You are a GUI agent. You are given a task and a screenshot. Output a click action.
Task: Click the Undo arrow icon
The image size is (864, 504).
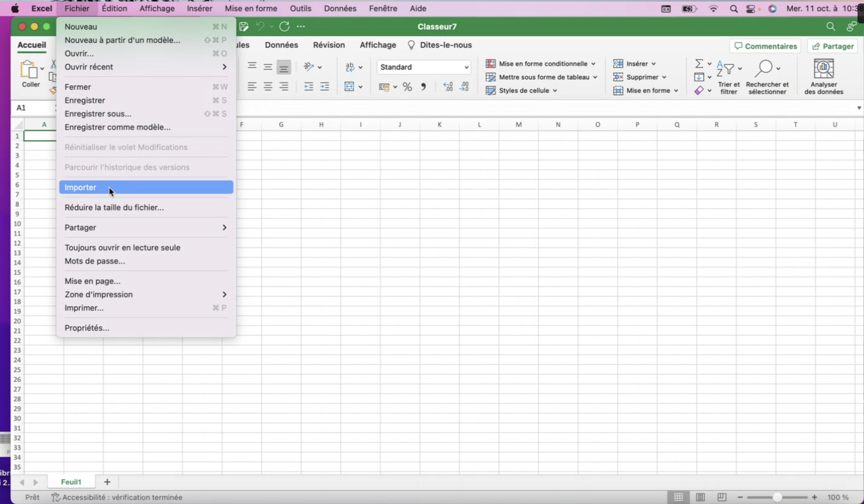click(x=260, y=26)
